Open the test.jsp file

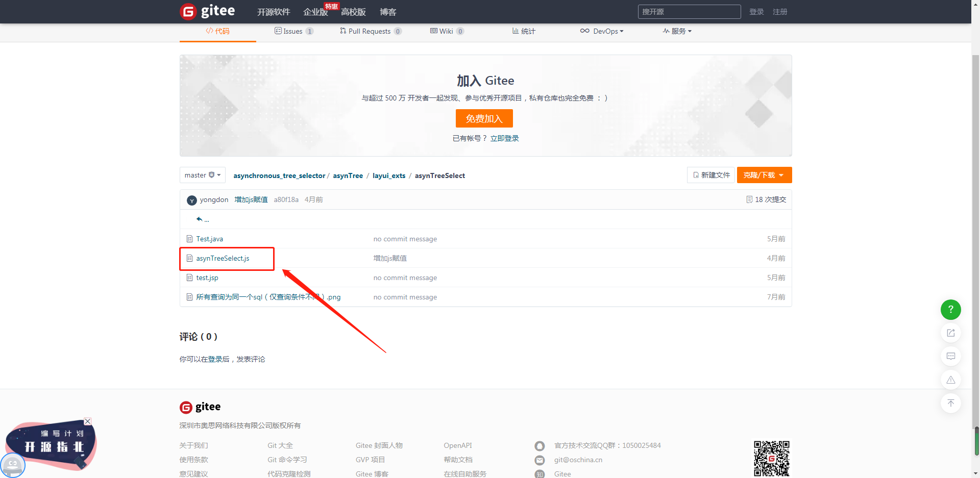207,278
